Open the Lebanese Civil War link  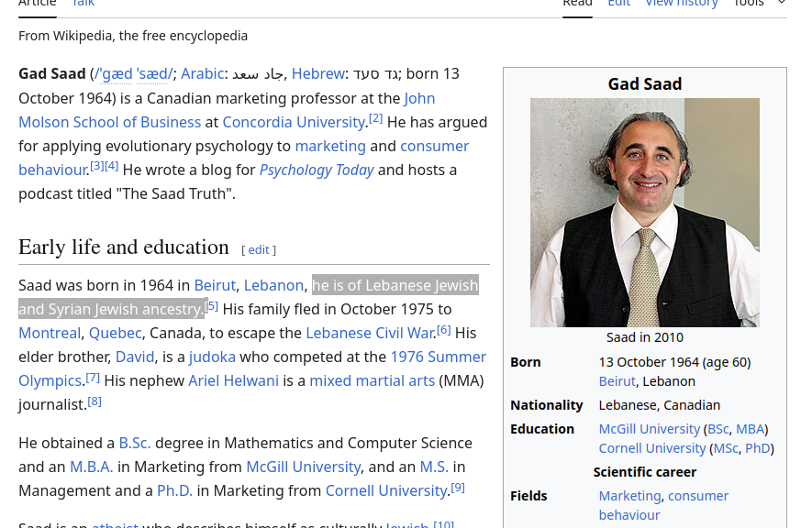pyautogui.click(x=371, y=333)
